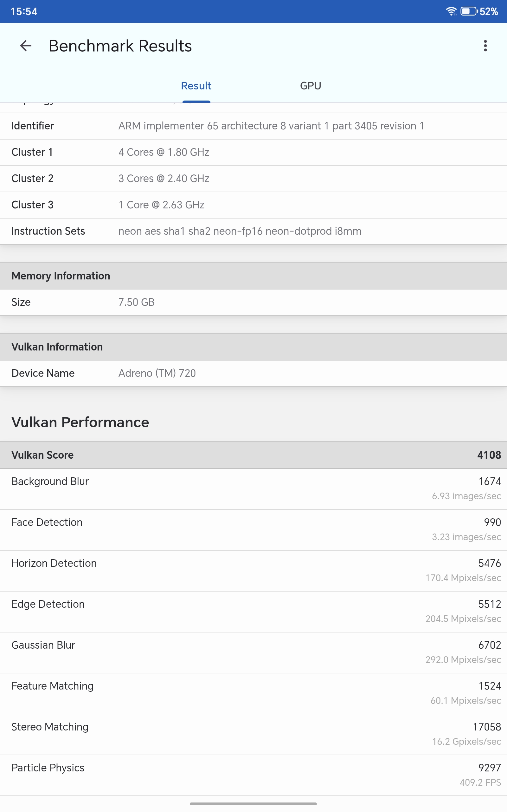Select the Result tab
Viewport: 507px width, 812px height.
196,86
